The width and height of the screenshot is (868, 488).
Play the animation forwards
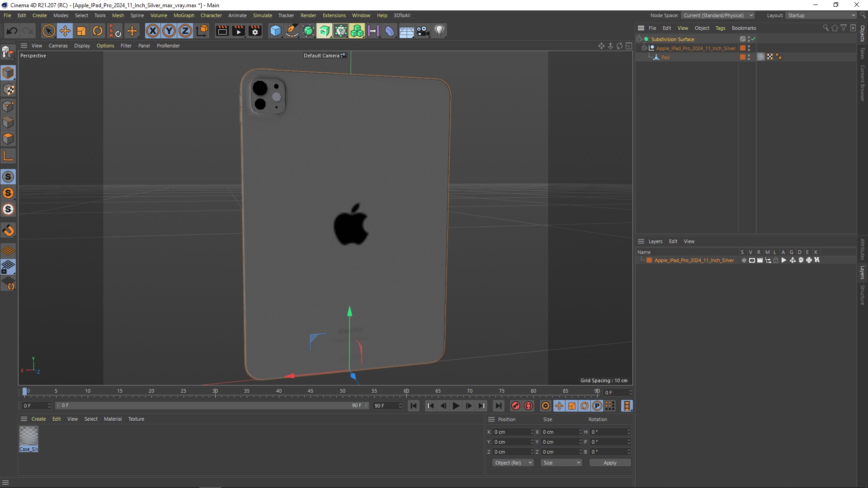(456, 406)
